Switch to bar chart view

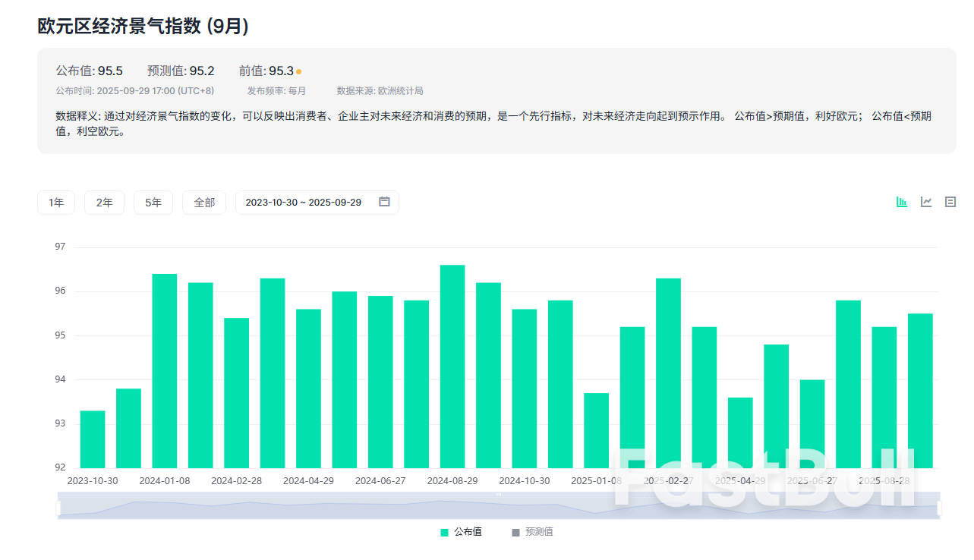point(902,202)
